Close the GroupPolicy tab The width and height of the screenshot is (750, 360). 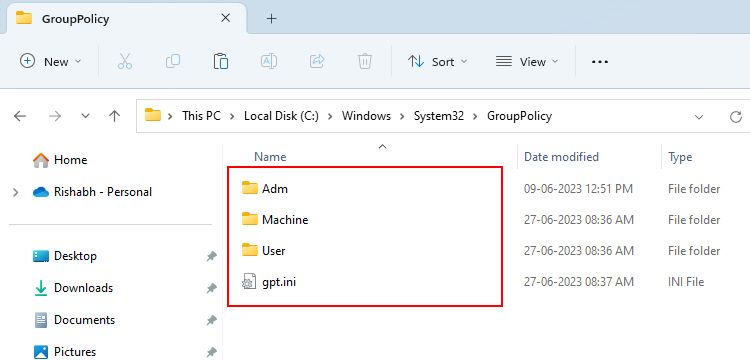point(225,18)
